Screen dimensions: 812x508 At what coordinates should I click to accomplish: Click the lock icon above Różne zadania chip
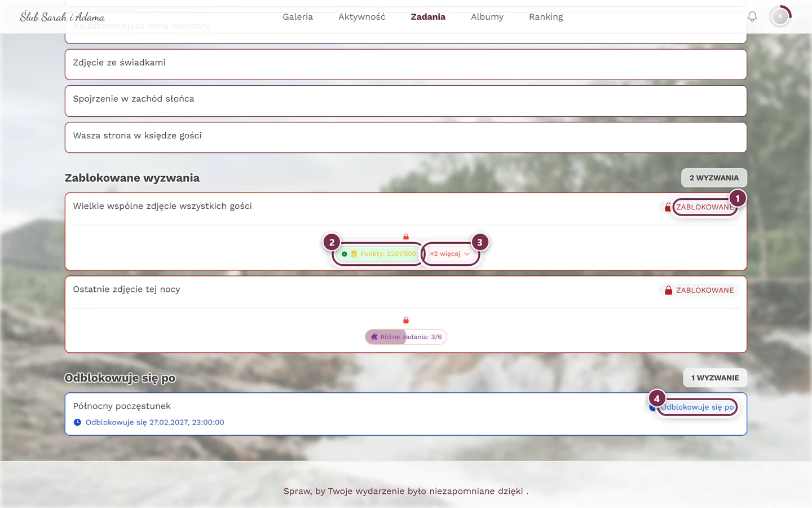(x=406, y=321)
